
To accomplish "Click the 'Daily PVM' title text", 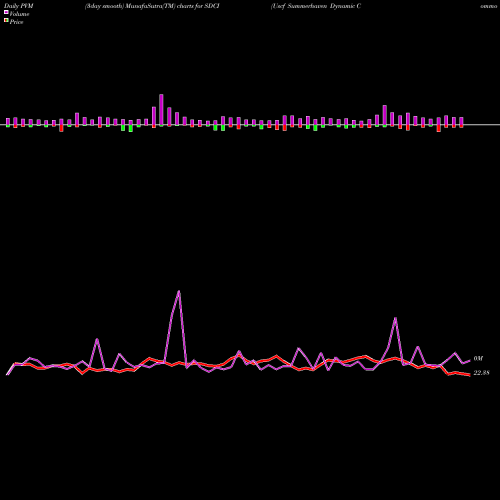I will [19, 6].
